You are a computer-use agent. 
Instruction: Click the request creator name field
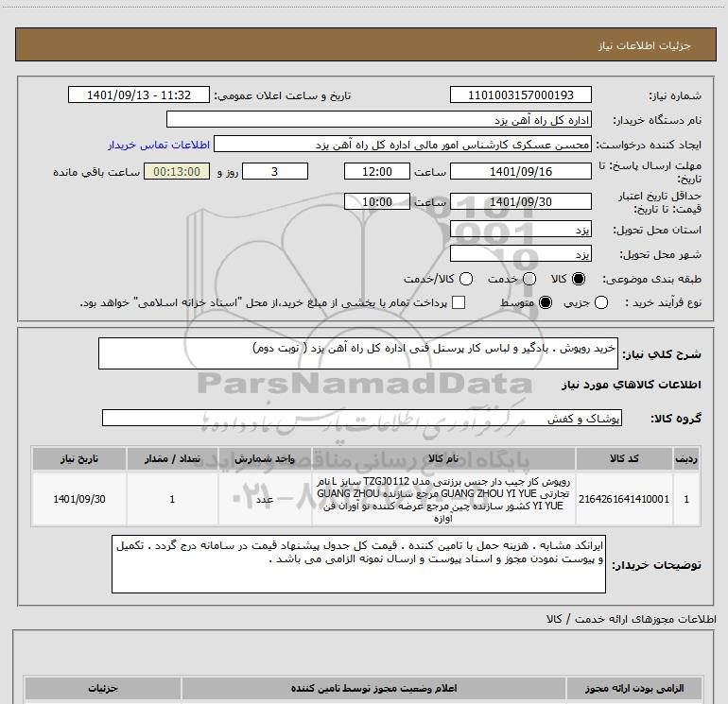pyautogui.click(x=403, y=144)
